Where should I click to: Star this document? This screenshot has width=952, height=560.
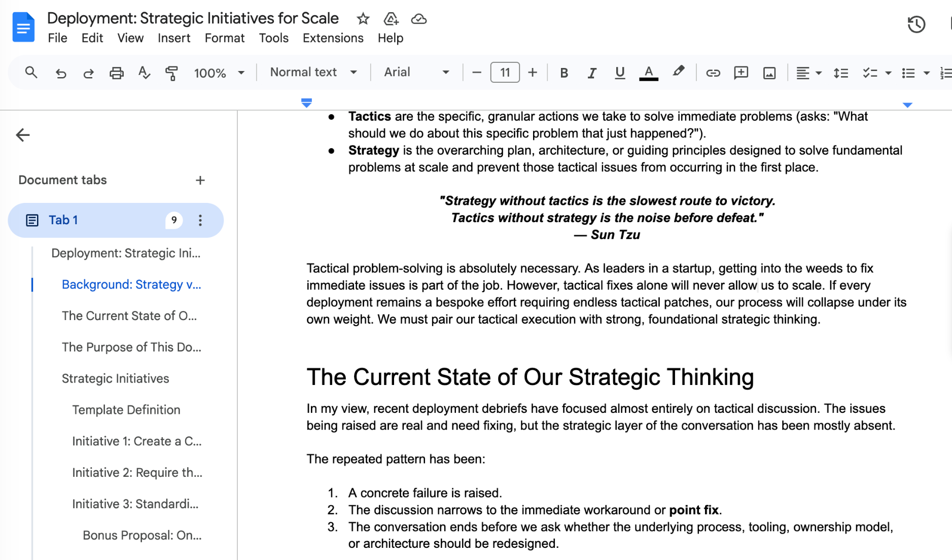(363, 19)
